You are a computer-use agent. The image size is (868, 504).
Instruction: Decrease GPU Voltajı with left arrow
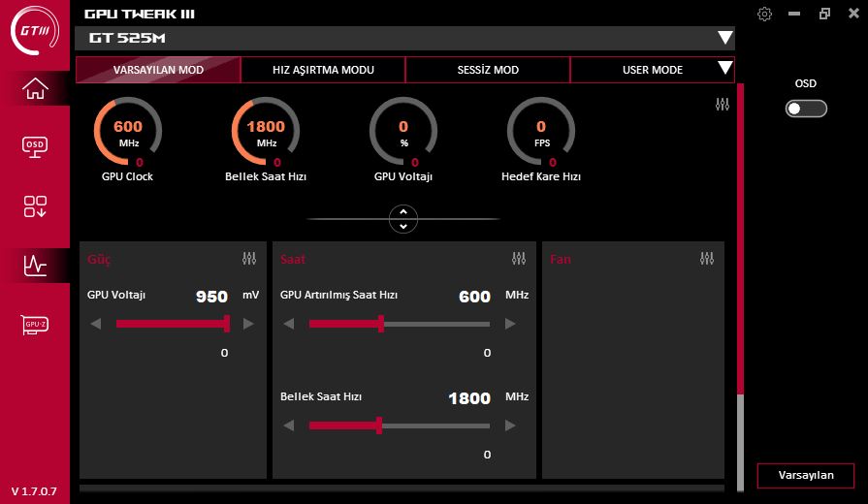pyautogui.click(x=96, y=324)
